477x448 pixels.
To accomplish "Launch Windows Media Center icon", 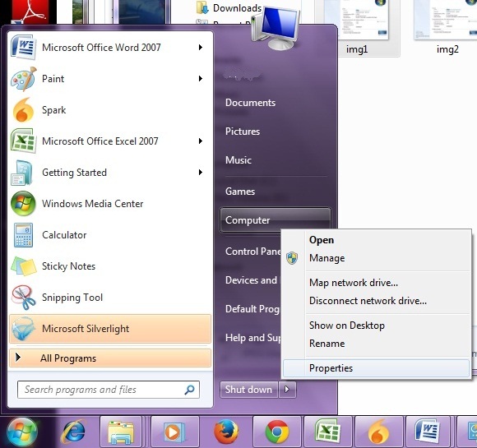I will 23,204.
